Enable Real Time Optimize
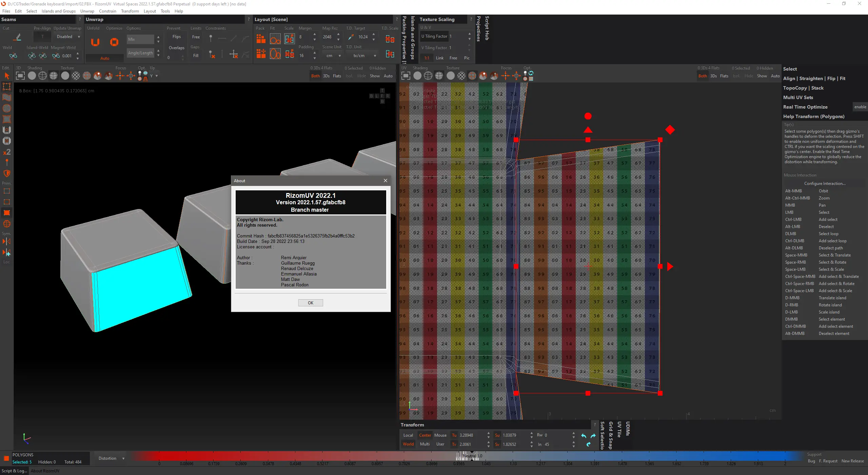The width and height of the screenshot is (868, 475). (860, 107)
